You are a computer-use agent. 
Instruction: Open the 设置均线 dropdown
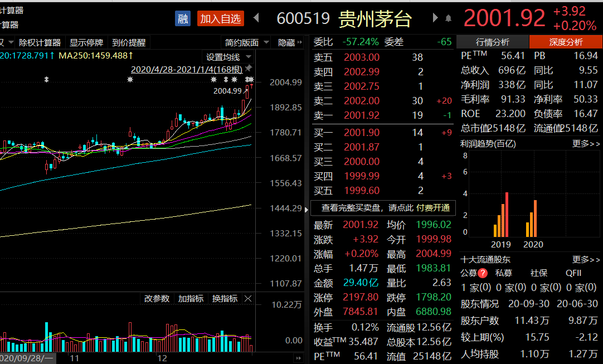[x=228, y=57]
